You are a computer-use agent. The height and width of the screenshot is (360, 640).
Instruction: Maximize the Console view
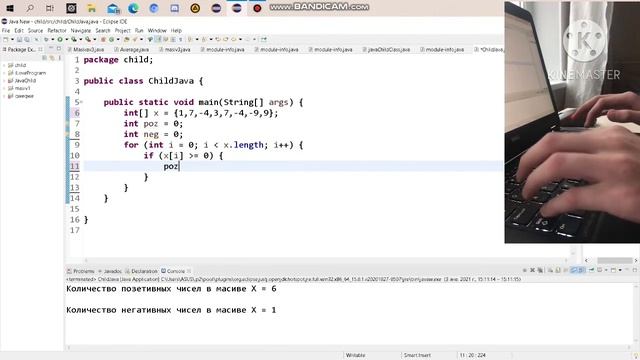point(635,270)
